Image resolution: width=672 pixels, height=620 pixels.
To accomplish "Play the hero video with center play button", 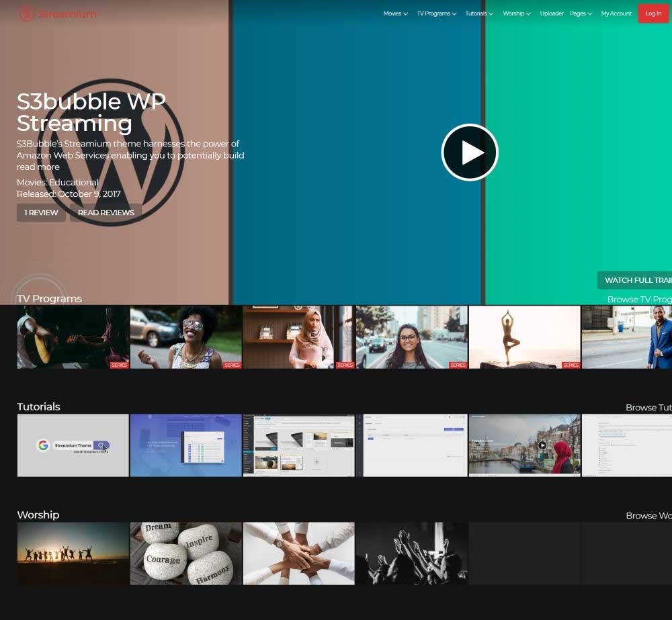I will [x=470, y=152].
